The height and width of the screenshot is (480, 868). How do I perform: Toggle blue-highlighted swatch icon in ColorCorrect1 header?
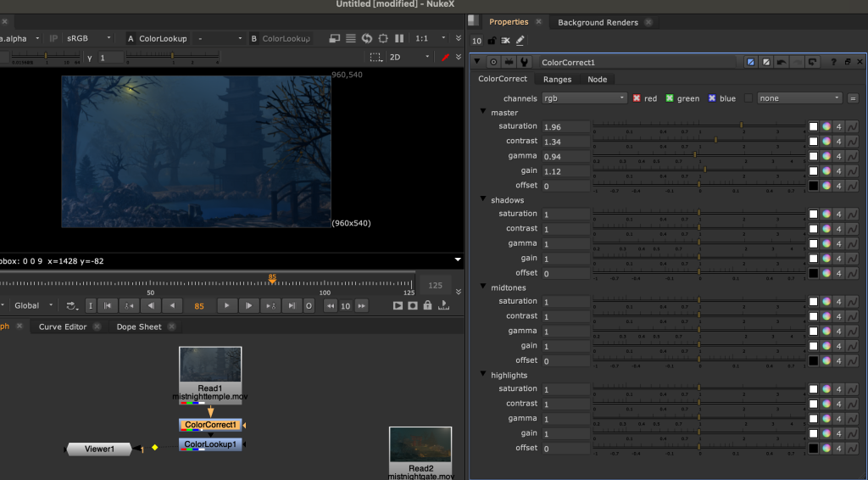click(751, 62)
